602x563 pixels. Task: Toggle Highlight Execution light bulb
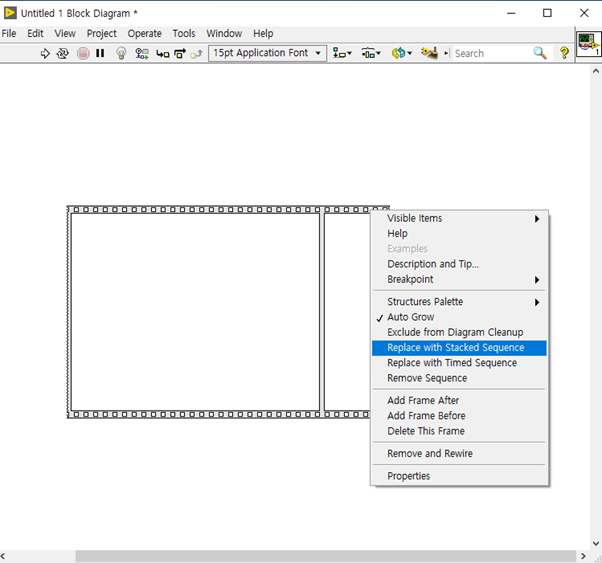tap(121, 53)
